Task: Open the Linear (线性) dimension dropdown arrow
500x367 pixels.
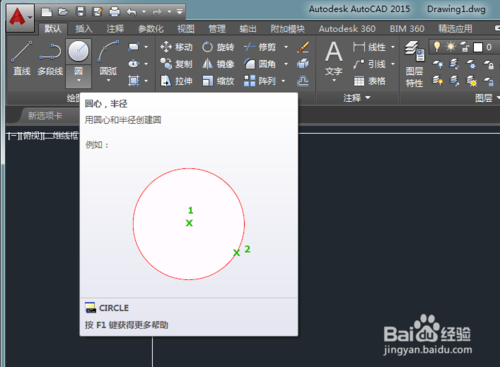Action: [393, 47]
